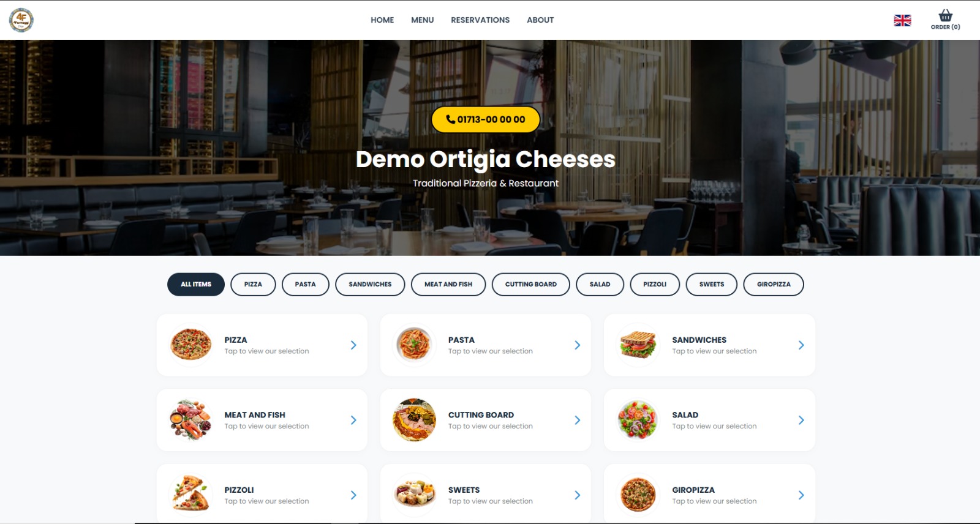This screenshot has height=524, width=980.
Task: Open Pizzoli section via chevron arrow
Action: pyautogui.click(x=353, y=495)
